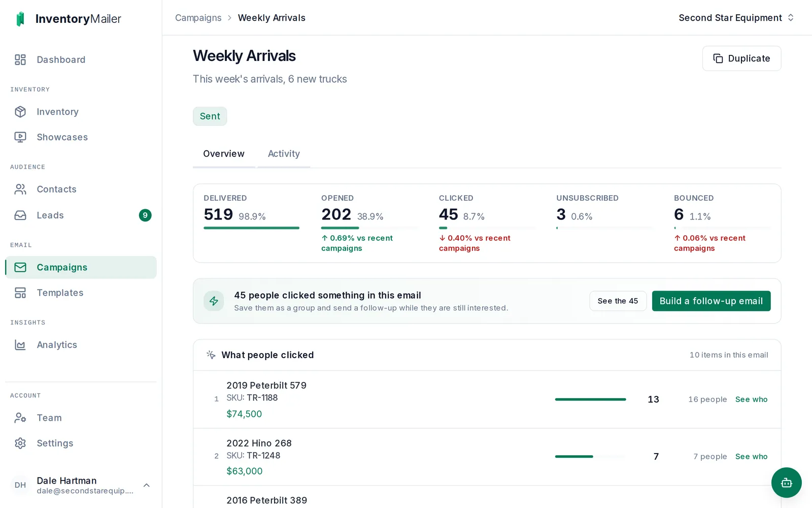Screen dimensions: 812x508
Task: Click the DH avatar for Dale Hartman
Action: click(20, 485)
